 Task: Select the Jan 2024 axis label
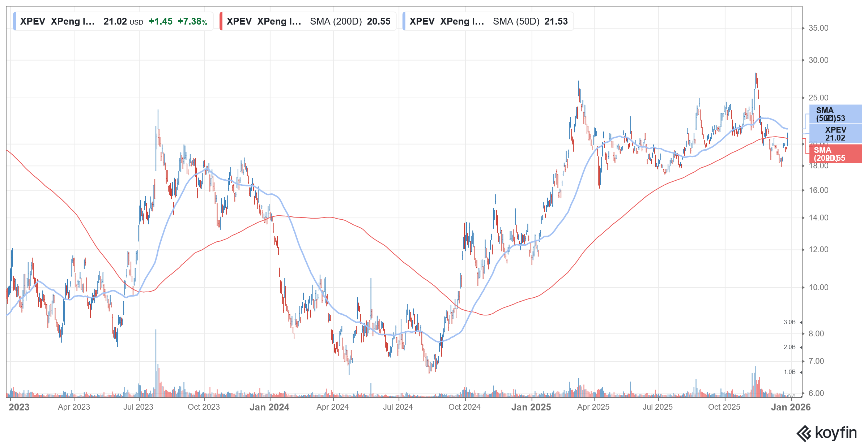click(x=270, y=407)
